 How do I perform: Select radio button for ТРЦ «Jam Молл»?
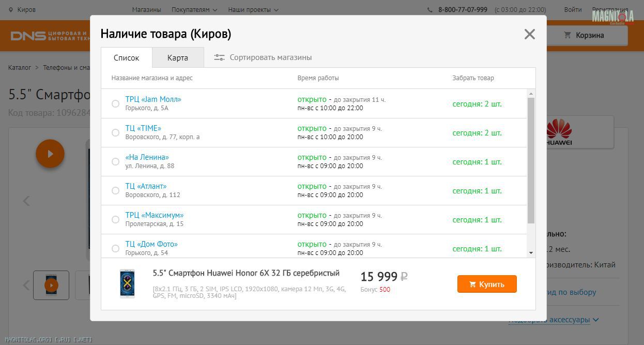pyautogui.click(x=116, y=103)
